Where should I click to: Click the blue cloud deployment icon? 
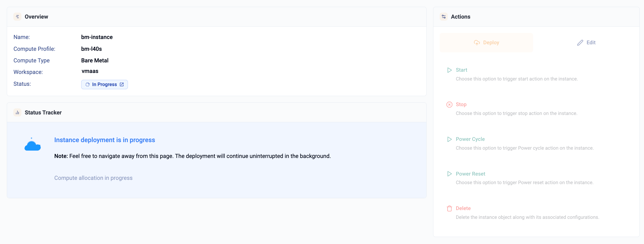(x=33, y=145)
